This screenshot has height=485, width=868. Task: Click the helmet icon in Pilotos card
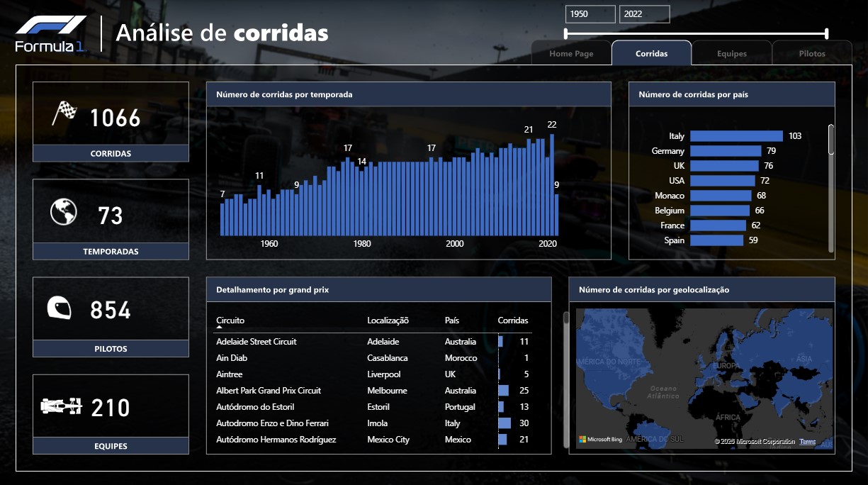[x=60, y=308]
